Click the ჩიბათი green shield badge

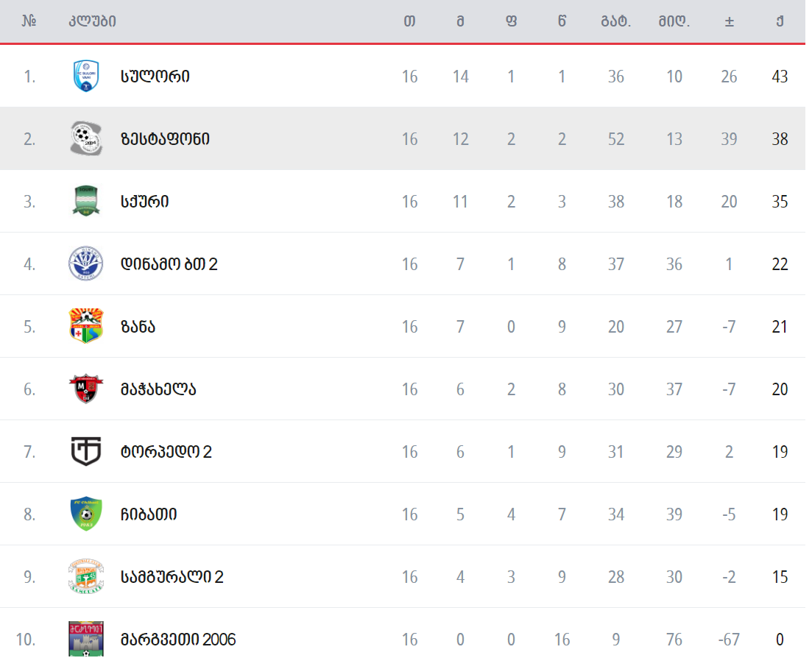pos(86,514)
